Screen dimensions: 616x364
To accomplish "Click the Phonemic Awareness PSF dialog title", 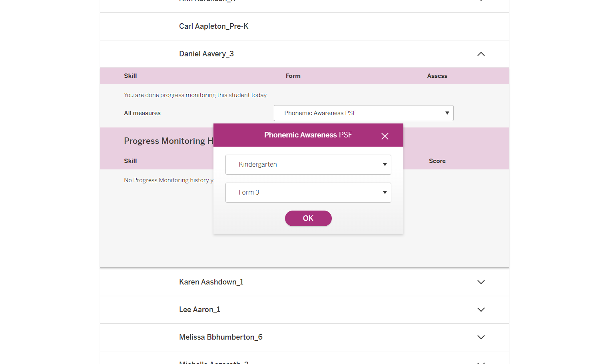I will [x=308, y=135].
